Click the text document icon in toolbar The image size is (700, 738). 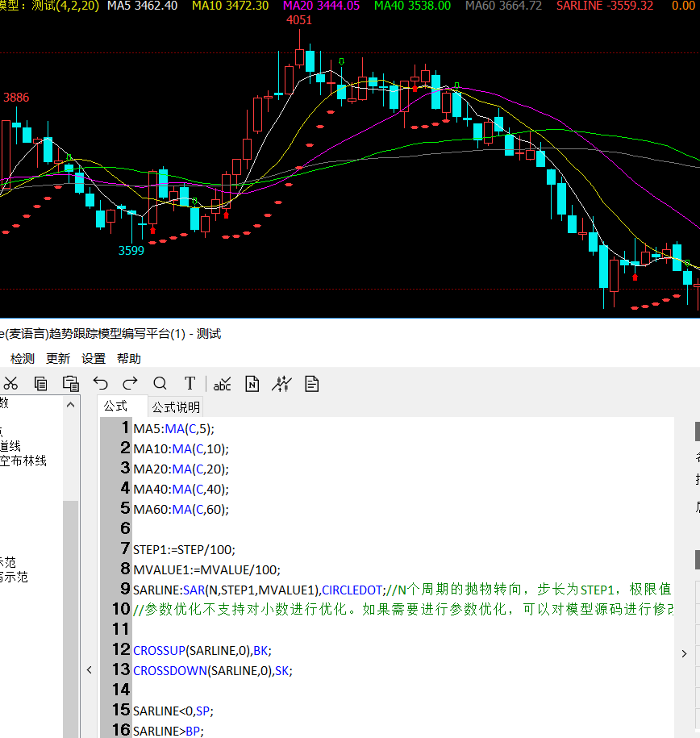click(x=312, y=384)
